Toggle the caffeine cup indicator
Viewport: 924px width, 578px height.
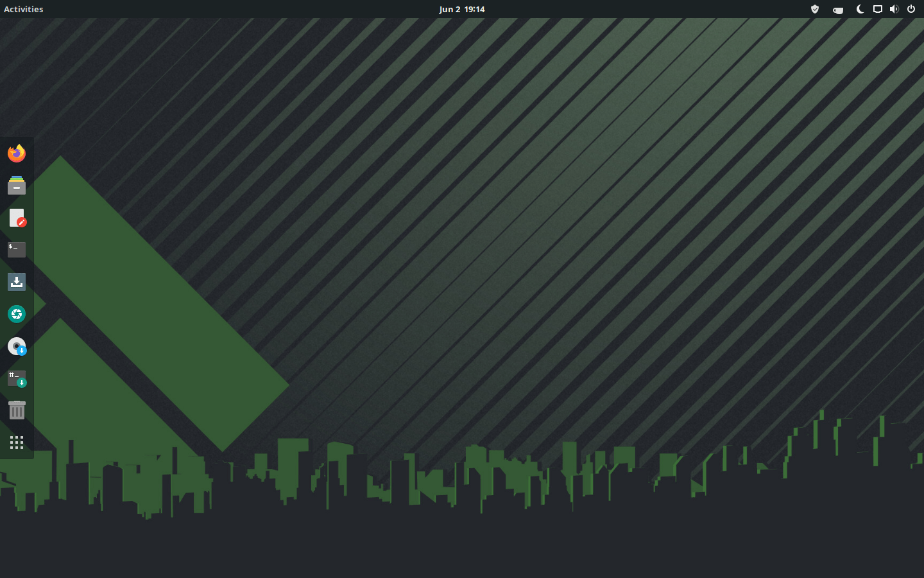click(838, 10)
